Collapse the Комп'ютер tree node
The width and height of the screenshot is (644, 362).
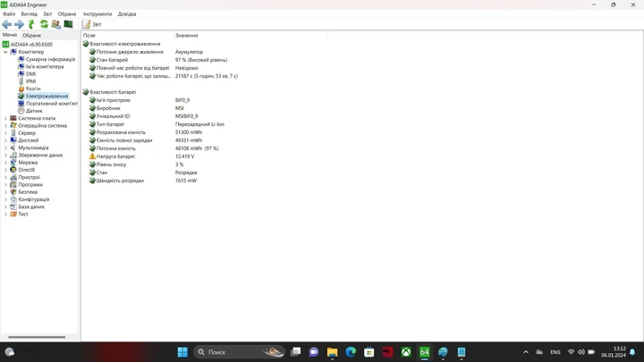5,52
